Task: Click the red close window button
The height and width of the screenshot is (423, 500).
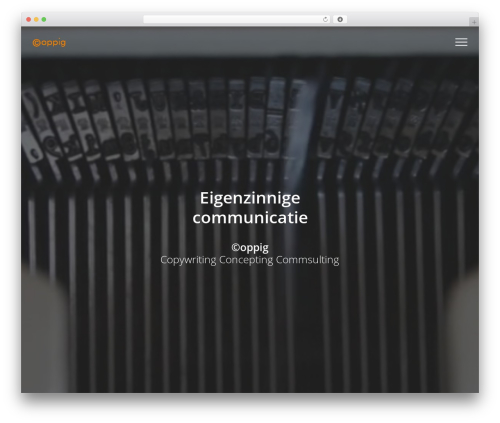Action: coord(29,20)
